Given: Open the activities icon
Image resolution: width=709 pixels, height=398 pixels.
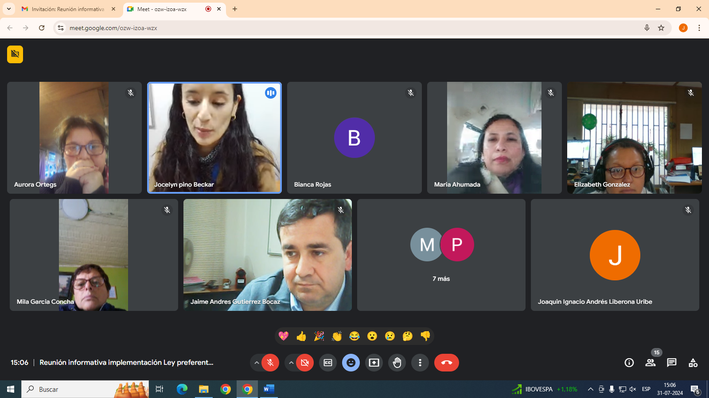Looking at the screenshot, I should tap(693, 362).
